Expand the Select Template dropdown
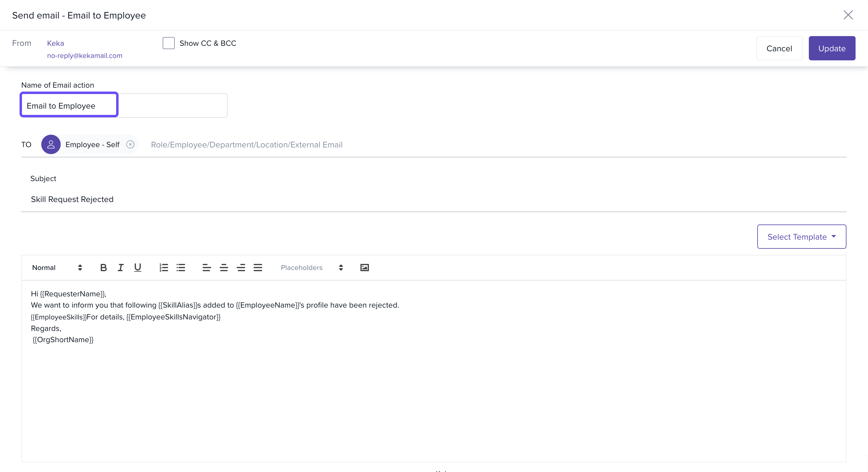 click(x=801, y=237)
